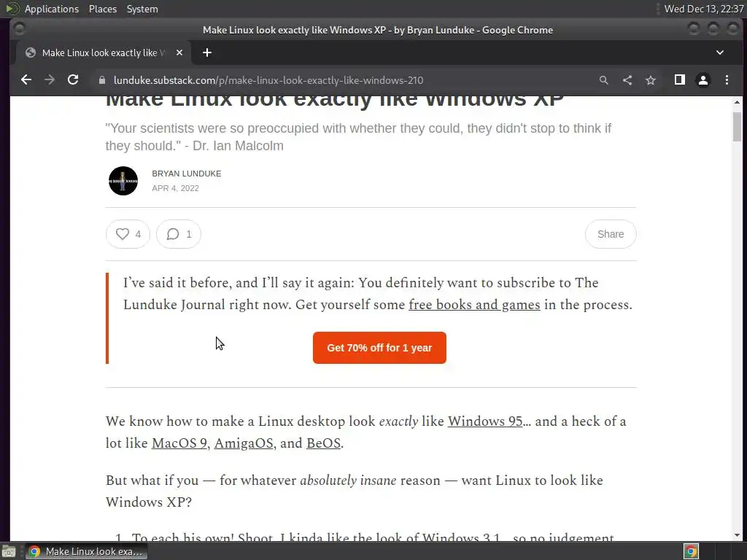747x560 pixels.
Task: Reload the page with the refresh icon
Action: click(x=73, y=80)
